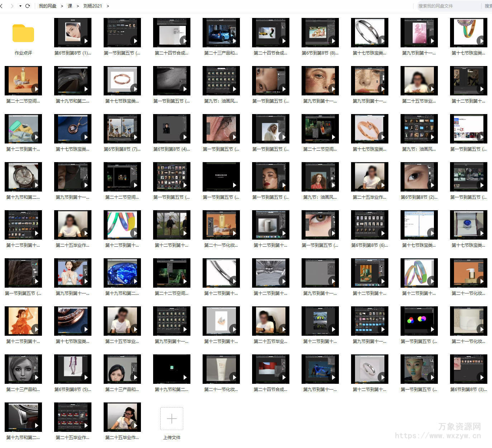This screenshot has width=492, height=448.
Task: Play the 第6节到第8节 (1) video
Action: (73, 33)
